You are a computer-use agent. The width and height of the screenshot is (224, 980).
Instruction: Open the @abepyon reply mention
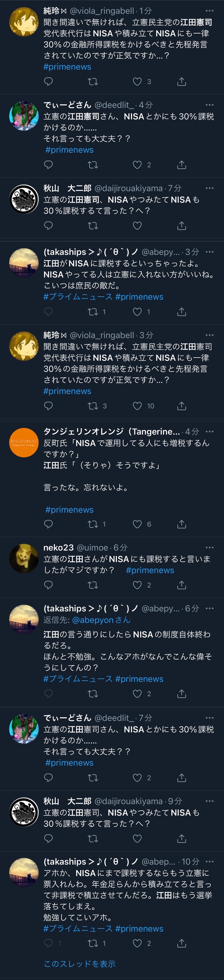point(93,620)
